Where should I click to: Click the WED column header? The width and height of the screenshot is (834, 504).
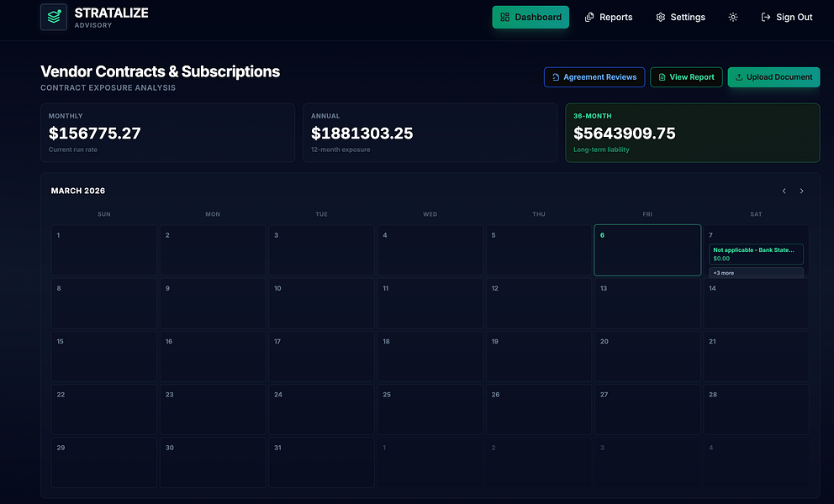pyautogui.click(x=430, y=214)
